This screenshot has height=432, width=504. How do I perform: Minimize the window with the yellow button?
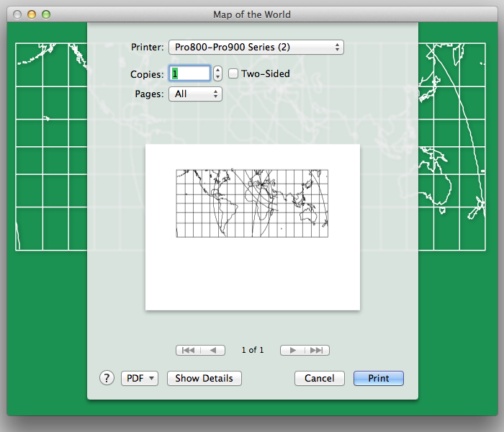[32, 14]
